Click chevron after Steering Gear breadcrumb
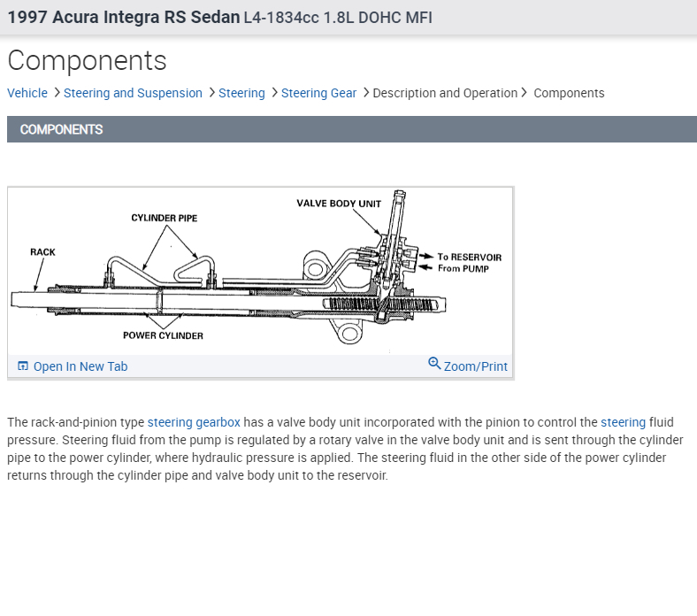Viewport: 697px width, 616px height. (x=366, y=93)
